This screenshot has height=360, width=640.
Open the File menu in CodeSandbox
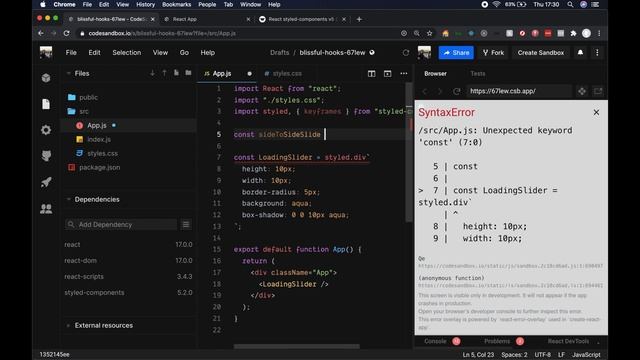point(71,53)
